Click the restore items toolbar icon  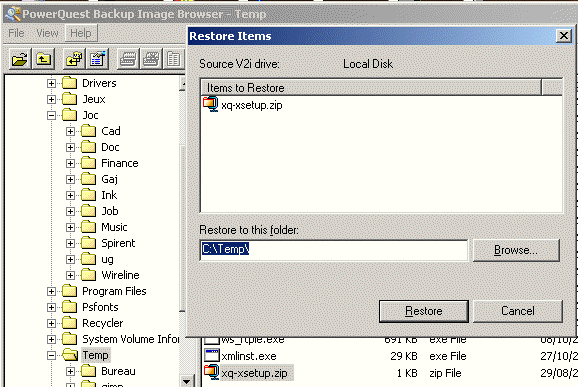pos(74,59)
